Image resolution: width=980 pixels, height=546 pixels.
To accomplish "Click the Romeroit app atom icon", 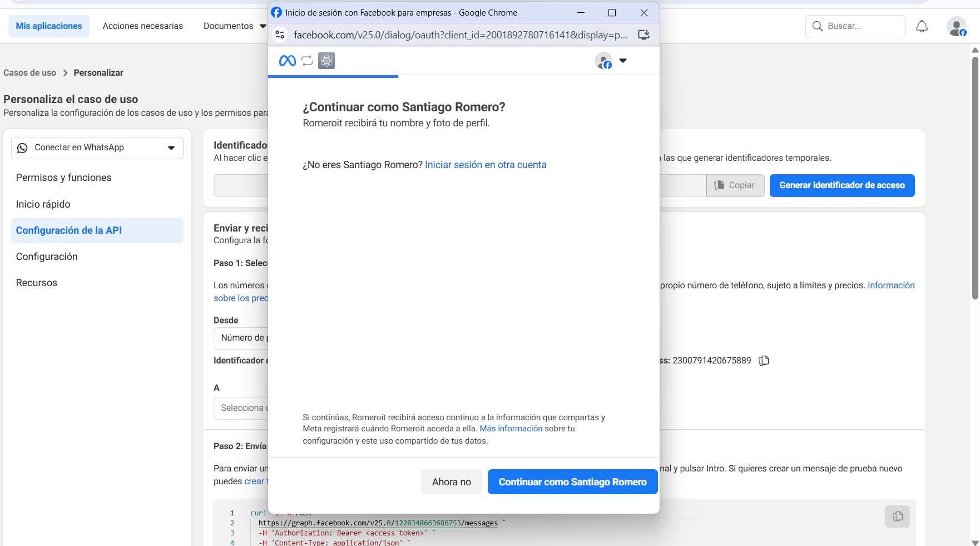I will pos(326,61).
